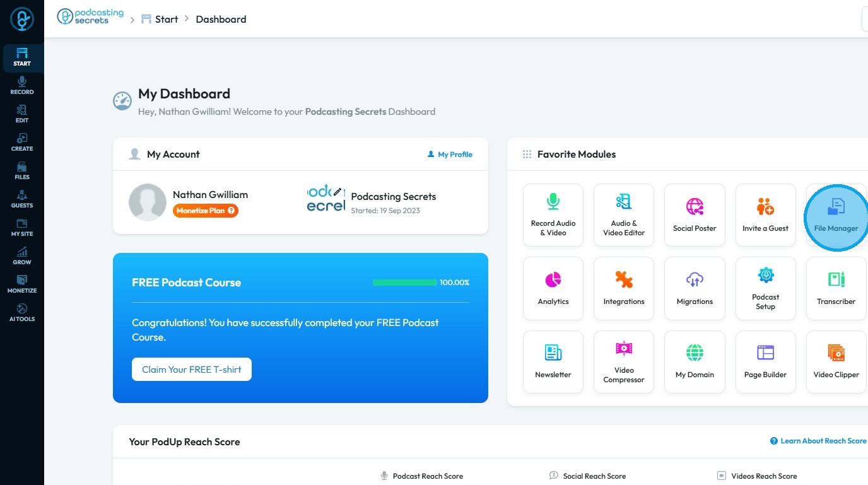Open the Migrations module

pos(695,288)
